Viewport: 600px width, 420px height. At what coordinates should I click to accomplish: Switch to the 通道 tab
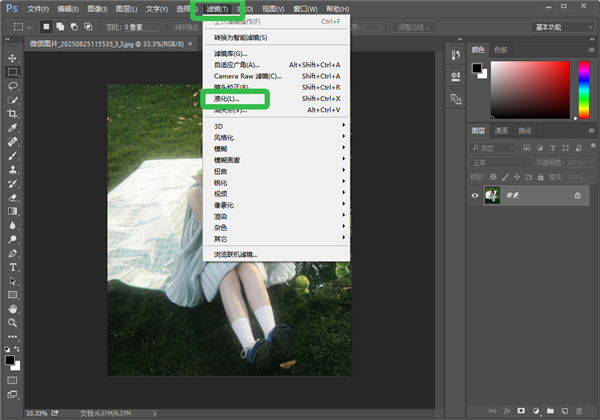[x=501, y=130]
